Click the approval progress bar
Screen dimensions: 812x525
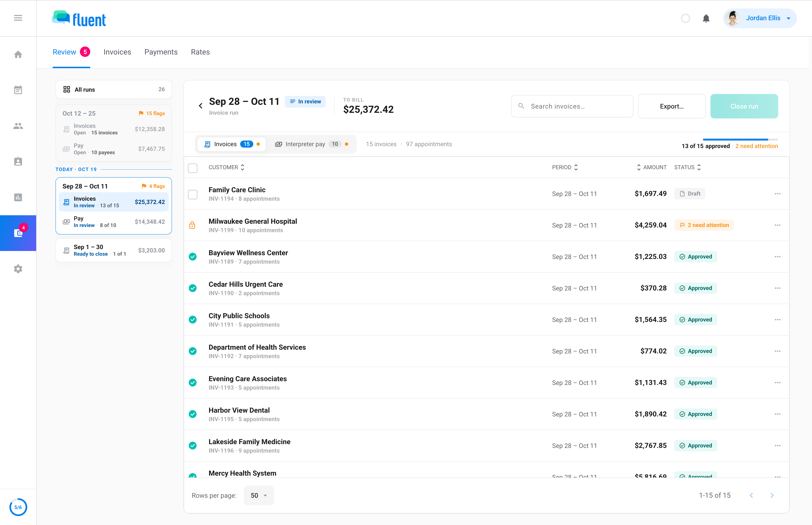[x=740, y=139]
